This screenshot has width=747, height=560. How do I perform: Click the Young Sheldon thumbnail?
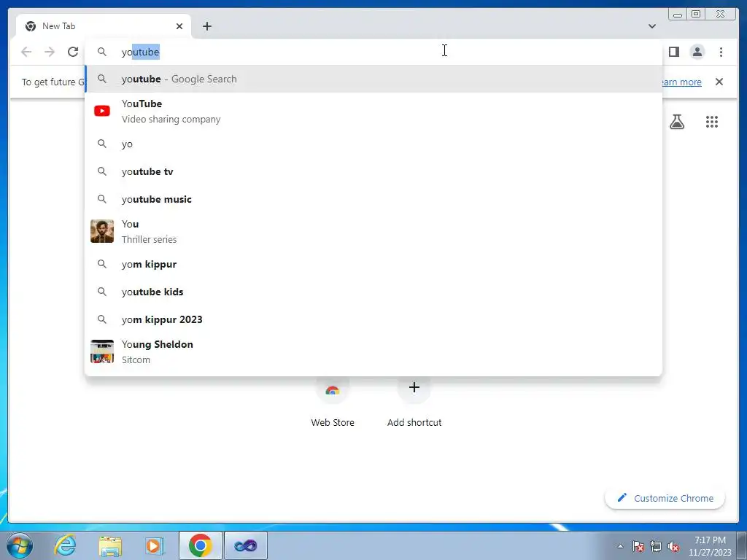(102, 352)
